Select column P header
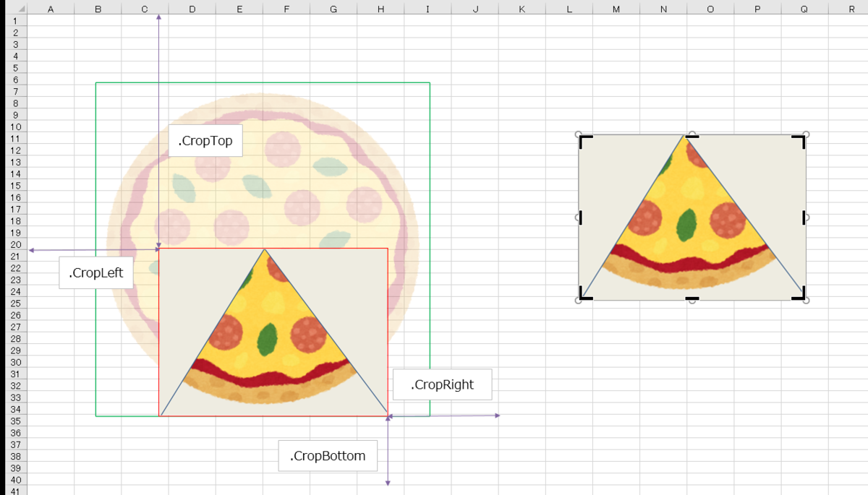Image resolution: width=868 pixels, height=495 pixels. pyautogui.click(x=757, y=9)
